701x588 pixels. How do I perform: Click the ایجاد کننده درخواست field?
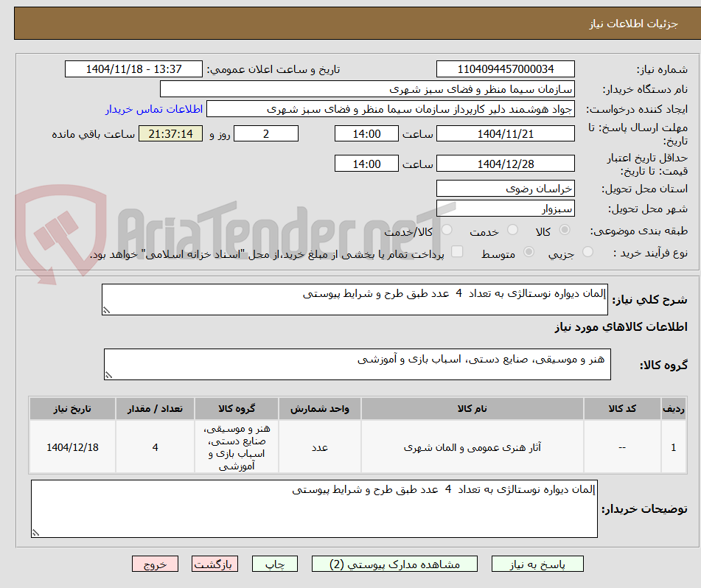pos(390,109)
